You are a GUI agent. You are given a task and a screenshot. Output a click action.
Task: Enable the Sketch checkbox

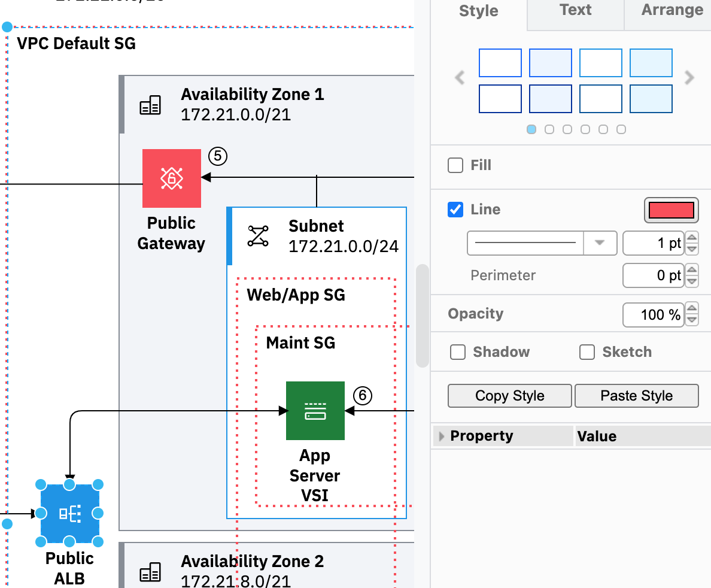click(587, 352)
